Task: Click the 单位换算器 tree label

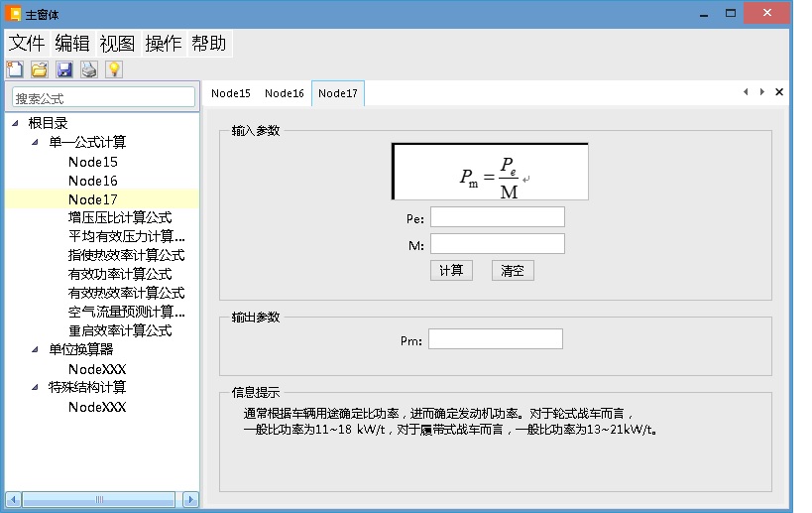Action: tap(81, 349)
